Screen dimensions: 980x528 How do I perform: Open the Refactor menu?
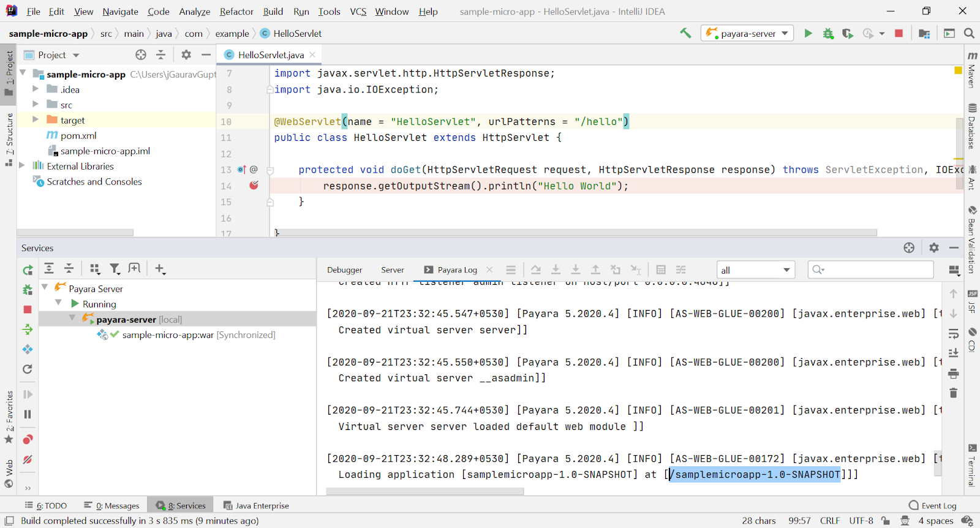(236, 12)
